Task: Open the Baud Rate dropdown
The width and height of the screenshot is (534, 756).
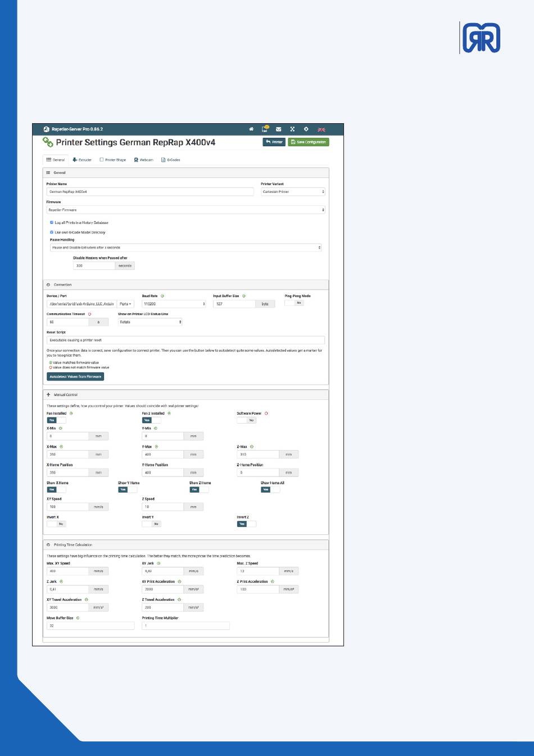Action: 174,304
